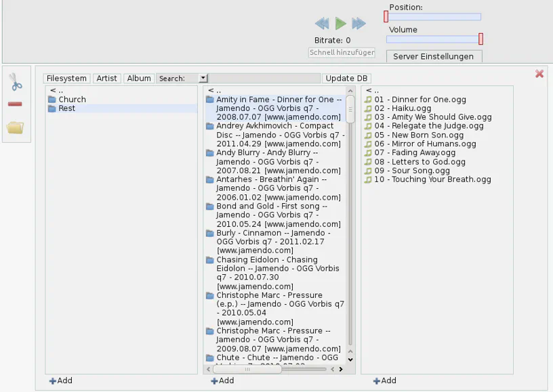Click music note icon of 01 - Dinner for One
Image resolution: width=553 pixels, height=392 pixels.
click(368, 100)
